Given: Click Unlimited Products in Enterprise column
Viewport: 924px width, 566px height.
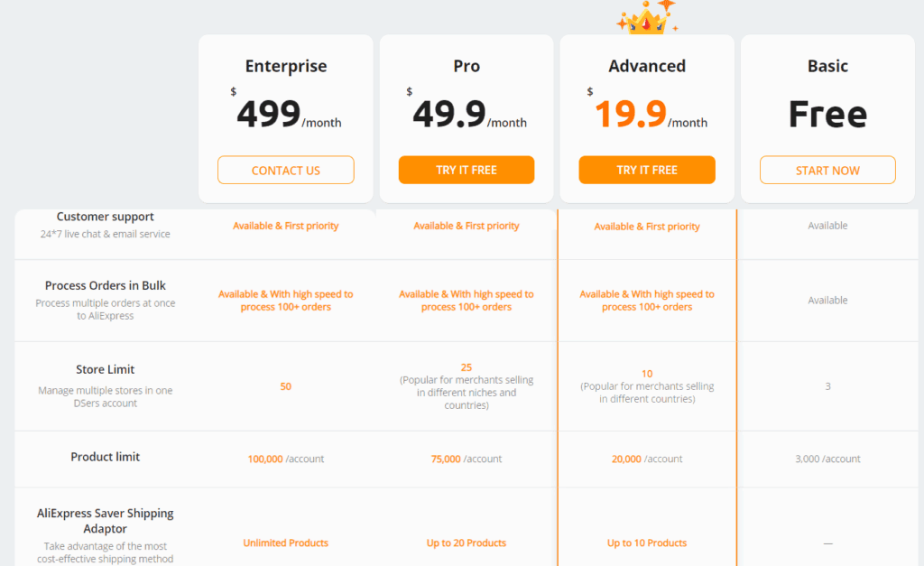Looking at the screenshot, I should [x=286, y=543].
